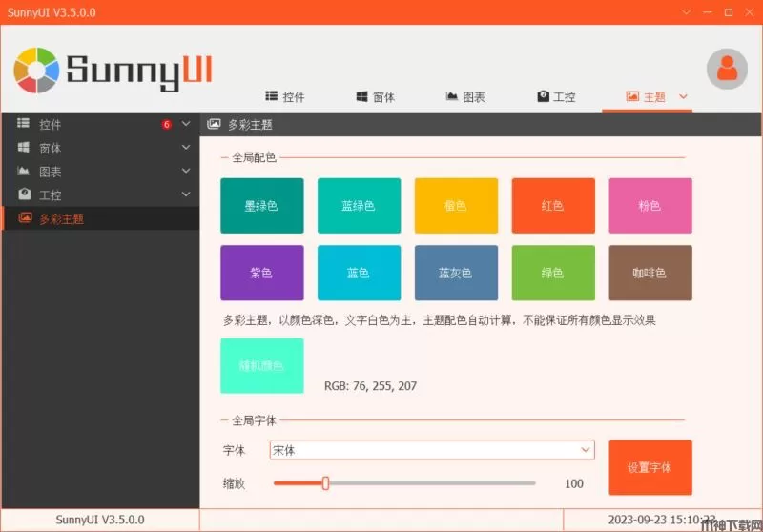Click the 随机颜色 random color button
This screenshot has height=532, width=763.
[x=261, y=365]
